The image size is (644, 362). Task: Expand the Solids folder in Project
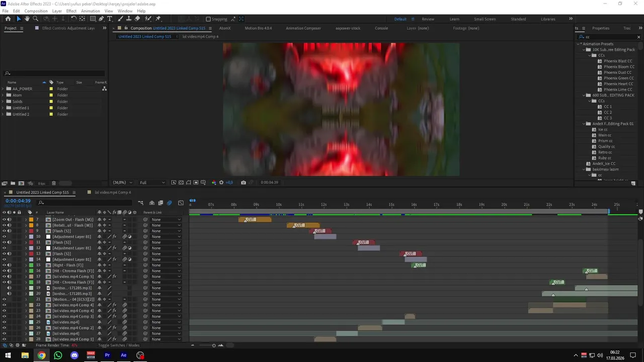3,102
